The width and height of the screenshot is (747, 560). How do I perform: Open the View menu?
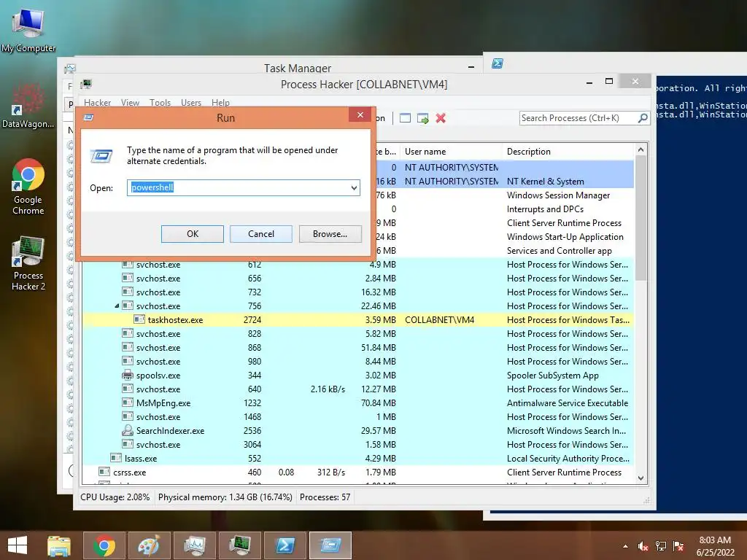(x=130, y=102)
